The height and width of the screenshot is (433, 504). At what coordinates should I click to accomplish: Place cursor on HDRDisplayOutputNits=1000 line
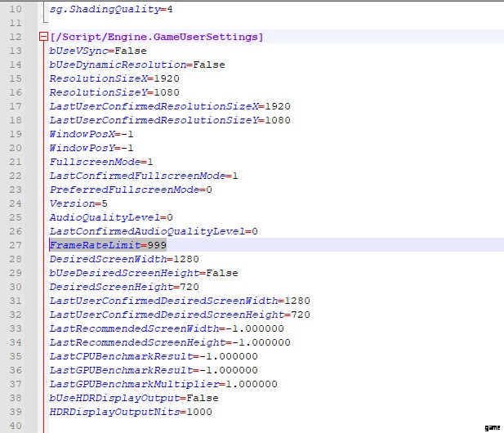click(x=131, y=412)
